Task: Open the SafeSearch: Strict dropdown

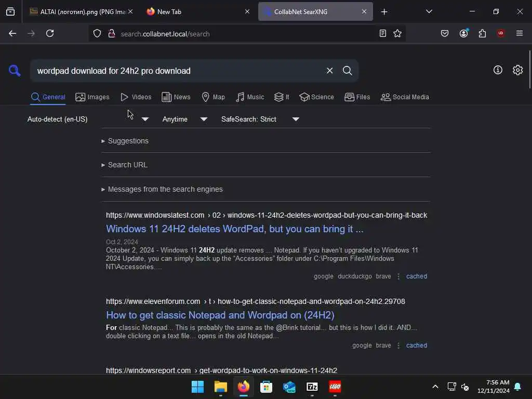Action: click(x=260, y=119)
